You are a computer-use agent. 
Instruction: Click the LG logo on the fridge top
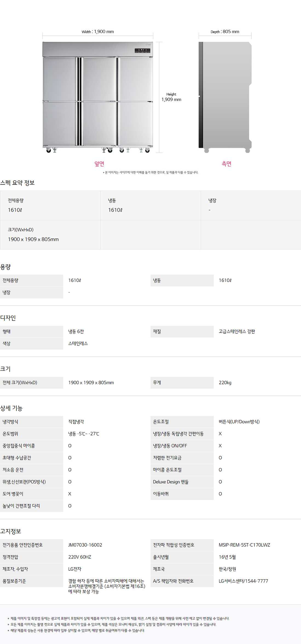[x=148, y=45]
